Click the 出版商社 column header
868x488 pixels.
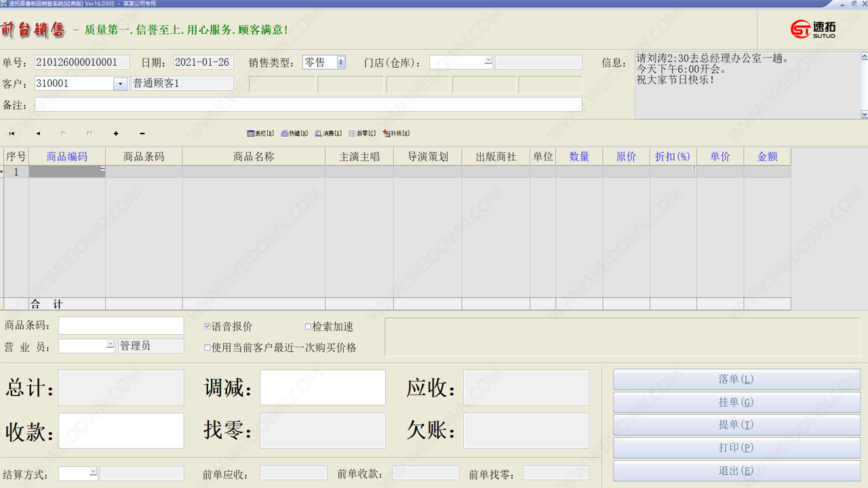[496, 157]
